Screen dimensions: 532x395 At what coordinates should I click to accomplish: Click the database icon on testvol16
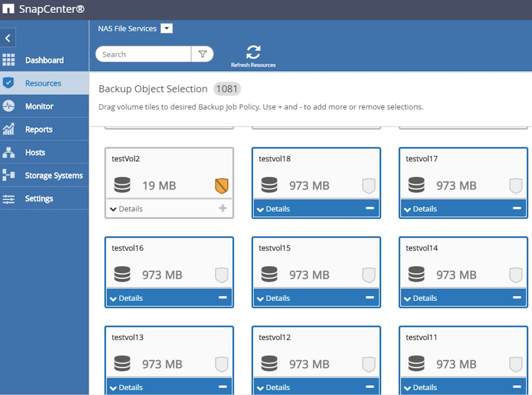coord(122,275)
